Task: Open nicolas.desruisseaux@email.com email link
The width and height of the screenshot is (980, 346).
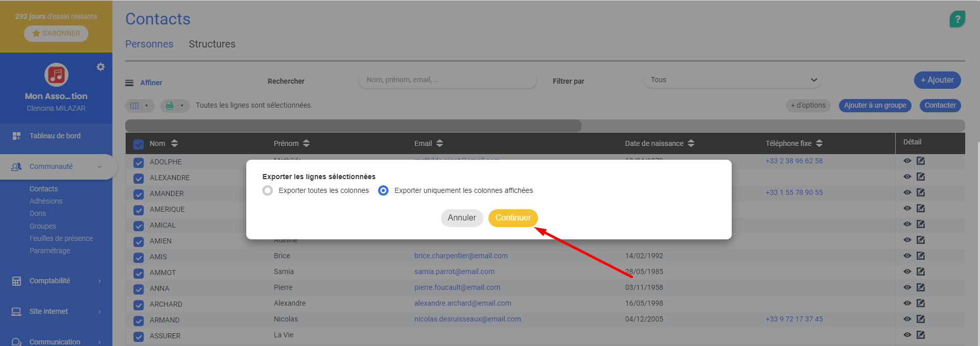Action: [468, 319]
